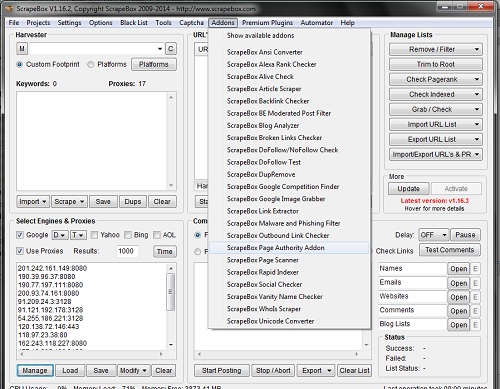Launch ScrapeBox Page Authority Addon
Screen dimensions: 500x389
coord(289,248)
